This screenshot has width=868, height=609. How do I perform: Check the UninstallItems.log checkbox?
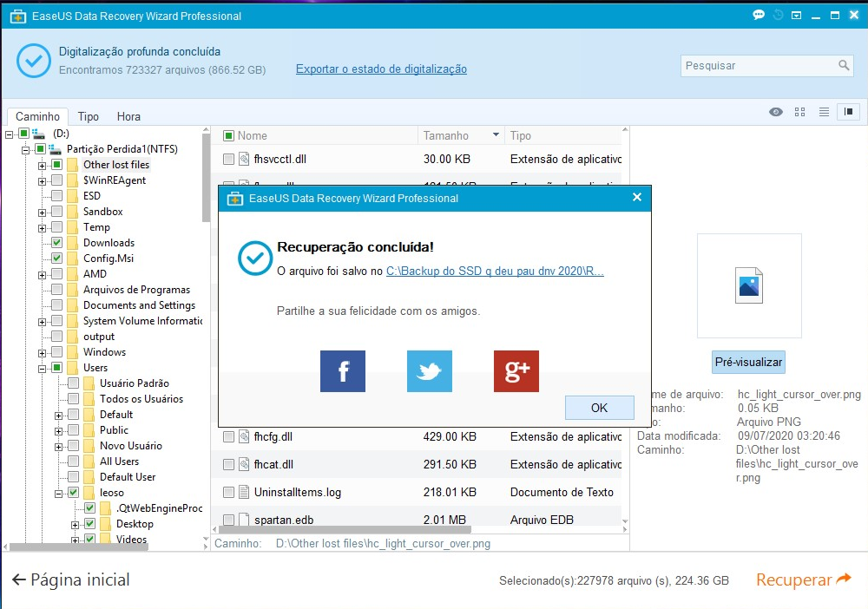[228, 492]
